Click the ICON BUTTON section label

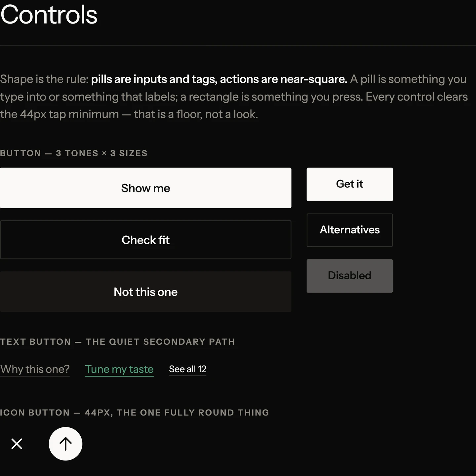coord(135,413)
